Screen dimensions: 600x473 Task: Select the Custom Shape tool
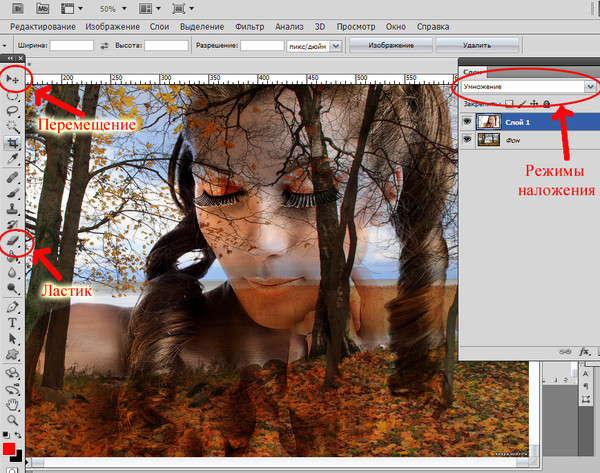12,354
